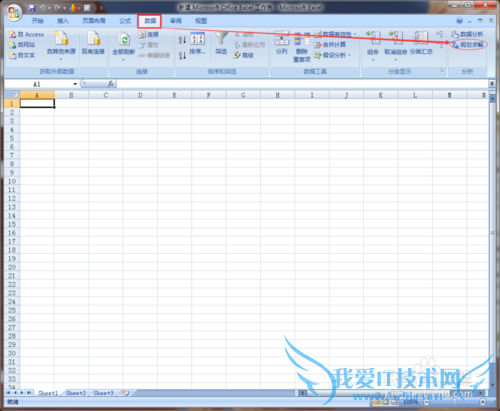Viewport: 500px width, 411px height.
Task: Go to last sheet navigation arrow
Action: pos(29,393)
